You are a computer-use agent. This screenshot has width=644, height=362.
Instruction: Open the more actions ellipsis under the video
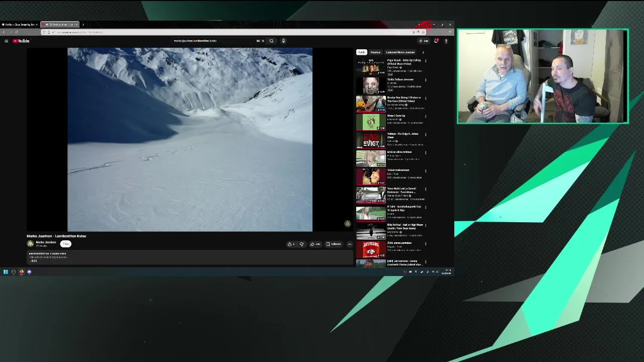pos(350,244)
